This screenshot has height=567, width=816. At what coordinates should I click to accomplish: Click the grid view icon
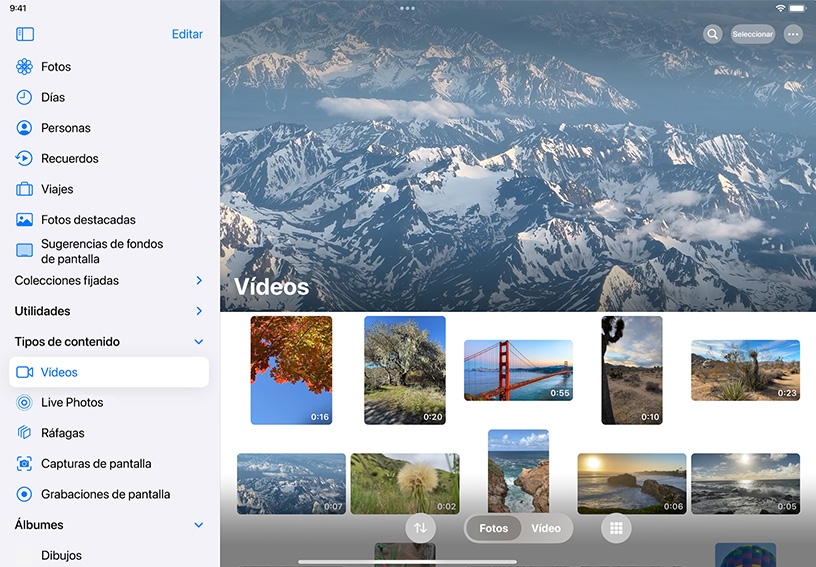tap(616, 528)
